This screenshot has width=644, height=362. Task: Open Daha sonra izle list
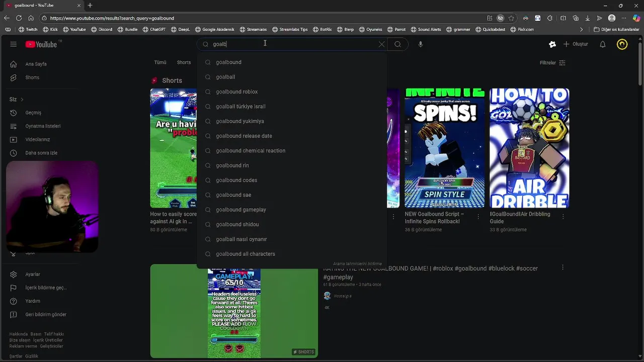click(x=41, y=153)
